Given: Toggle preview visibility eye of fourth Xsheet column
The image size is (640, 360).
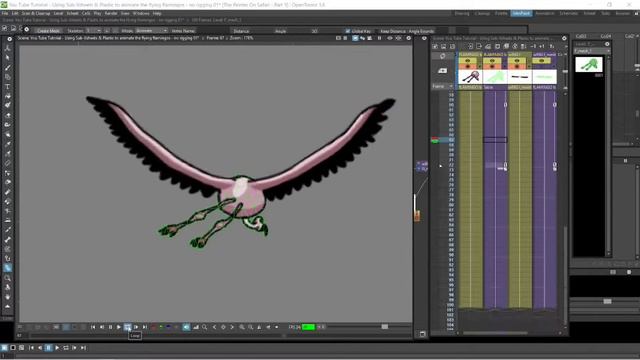Looking at the screenshot, I should [x=541, y=61].
